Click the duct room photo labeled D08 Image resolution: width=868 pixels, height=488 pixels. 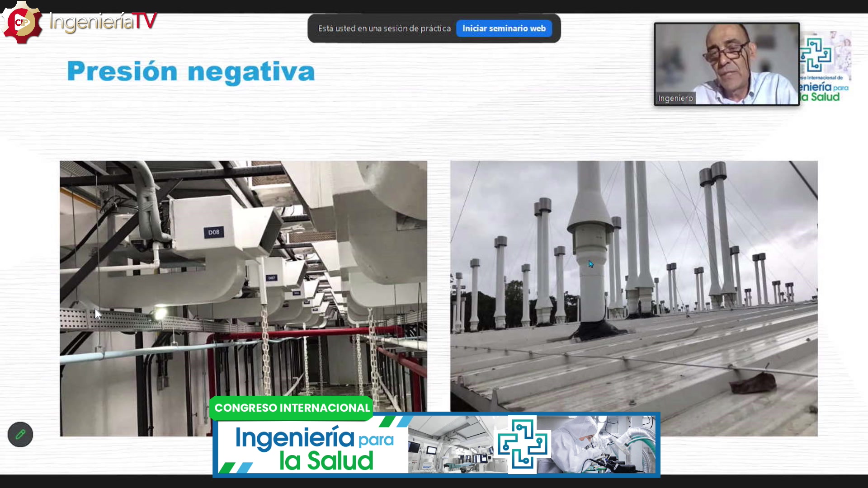[x=243, y=298]
